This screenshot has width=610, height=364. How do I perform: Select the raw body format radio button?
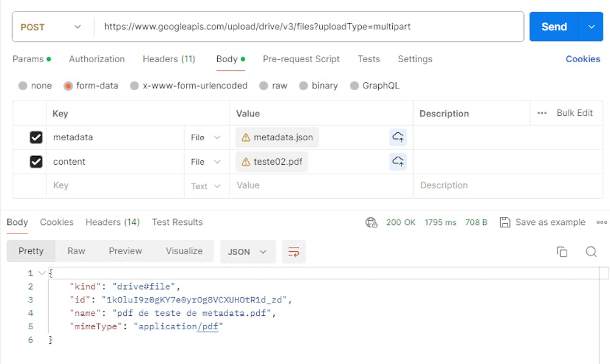click(x=264, y=86)
